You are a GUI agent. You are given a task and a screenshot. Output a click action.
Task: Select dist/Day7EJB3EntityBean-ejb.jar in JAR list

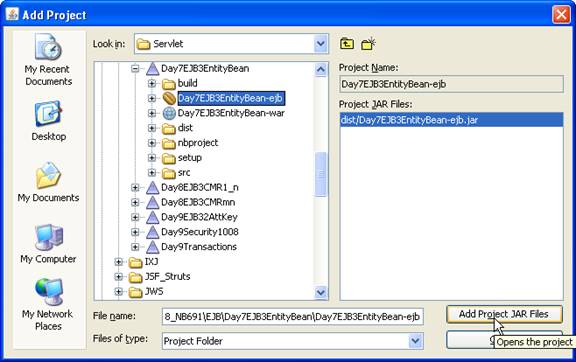[x=451, y=120]
